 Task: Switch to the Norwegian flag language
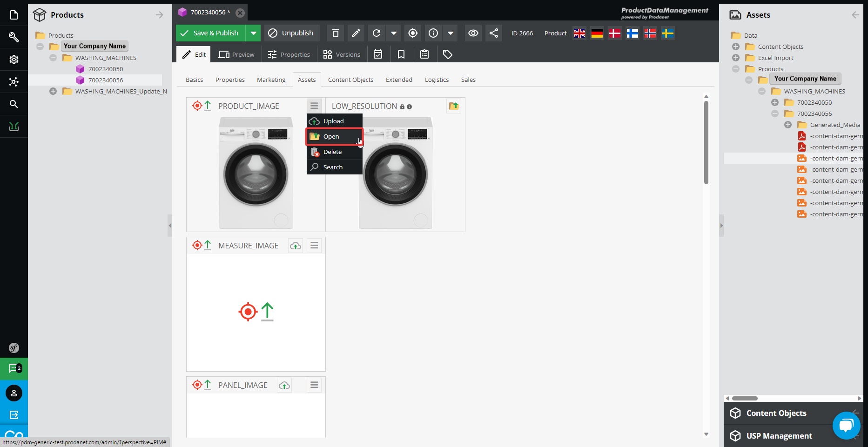(650, 33)
